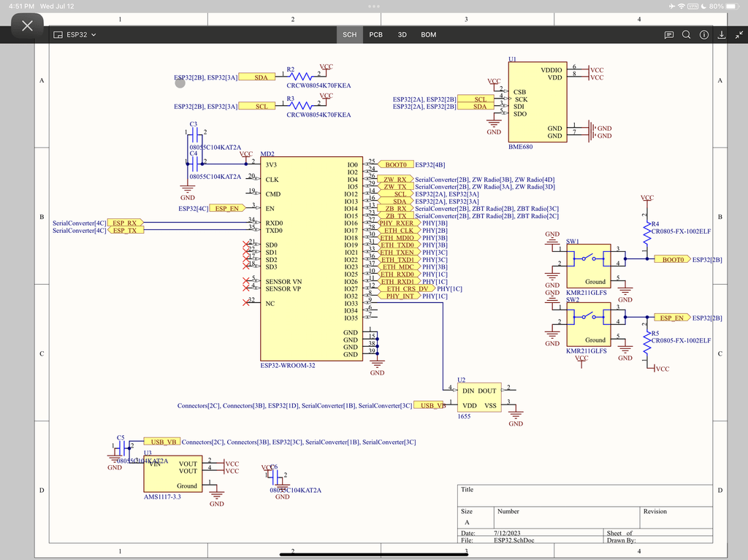The image size is (748, 560).
Task: Open the comments panel icon
Action: pyautogui.click(x=669, y=35)
